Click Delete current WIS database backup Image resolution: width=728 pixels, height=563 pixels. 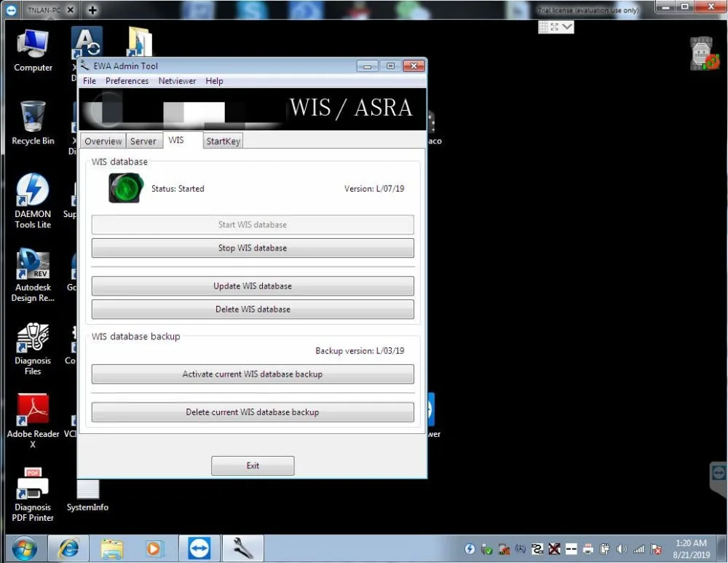(253, 412)
